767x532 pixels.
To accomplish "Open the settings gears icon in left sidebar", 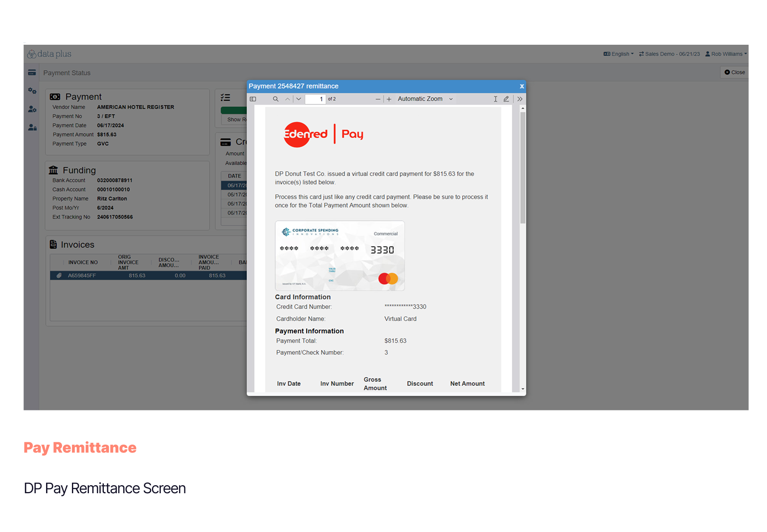I will (x=32, y=91).
